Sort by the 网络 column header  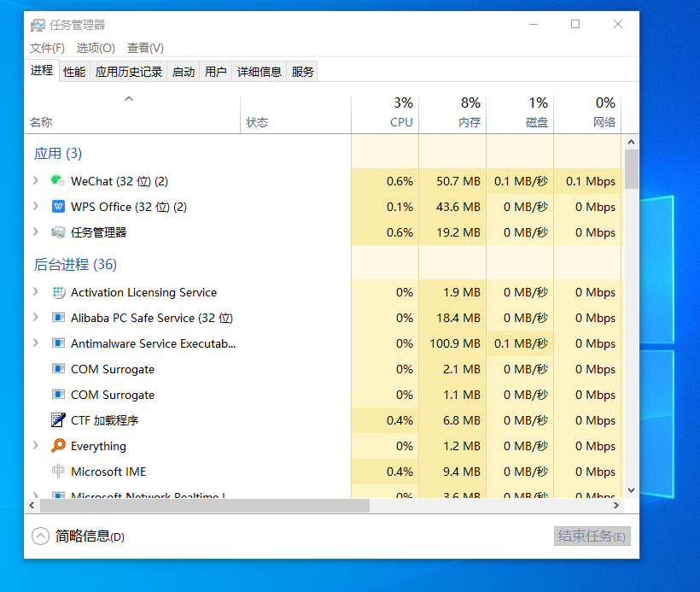[x=587, y=114]
